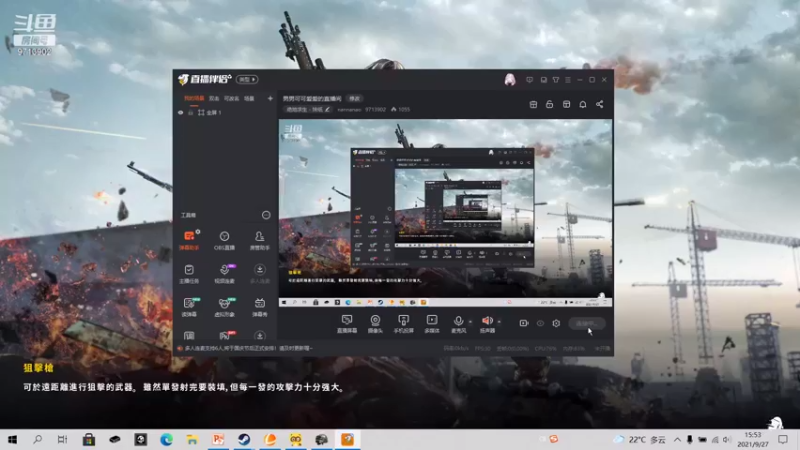Click the message icon in title bar

[x=530, y=80]
